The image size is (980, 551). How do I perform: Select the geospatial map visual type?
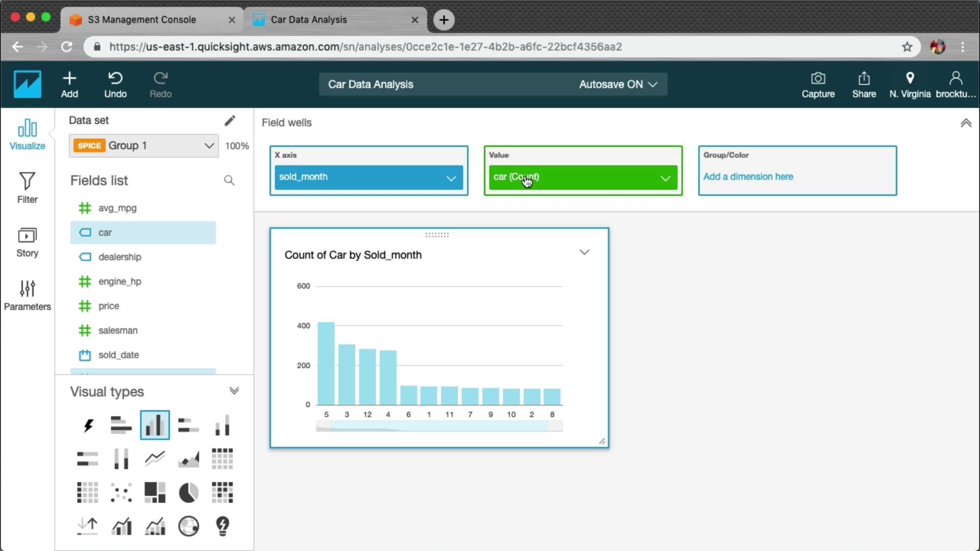click(188, 526)
